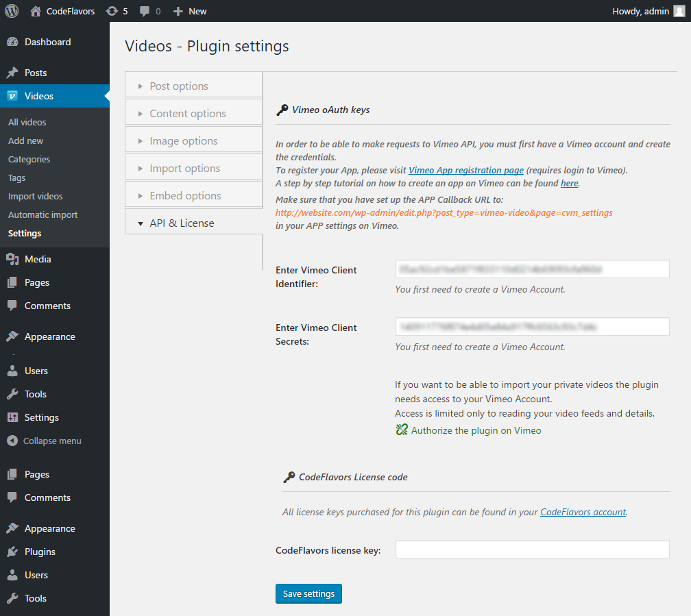Viewport: 691px width, 616px height.
Task: Open the updates icon showing 5
Action: click(112, 11)
